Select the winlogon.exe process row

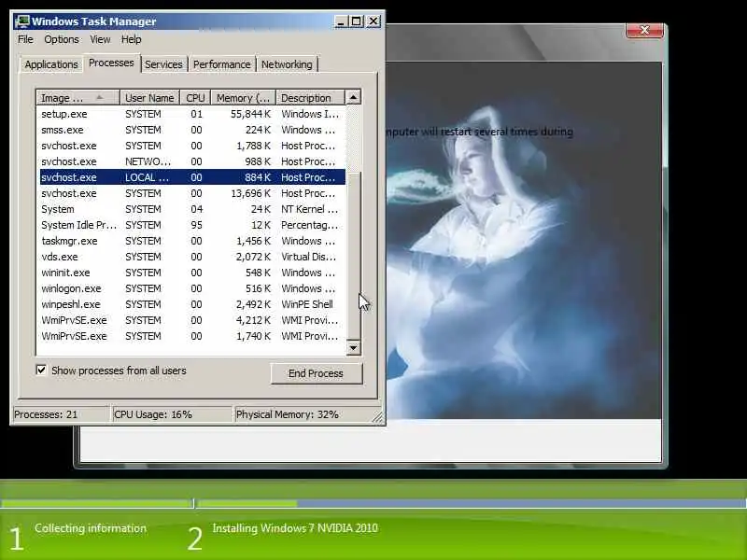[192, 288]
